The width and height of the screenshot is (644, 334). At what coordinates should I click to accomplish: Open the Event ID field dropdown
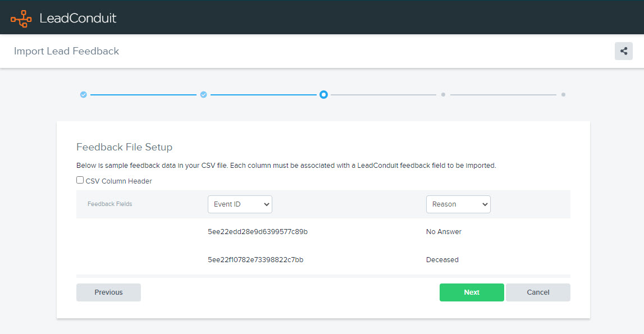coord(240,204)
